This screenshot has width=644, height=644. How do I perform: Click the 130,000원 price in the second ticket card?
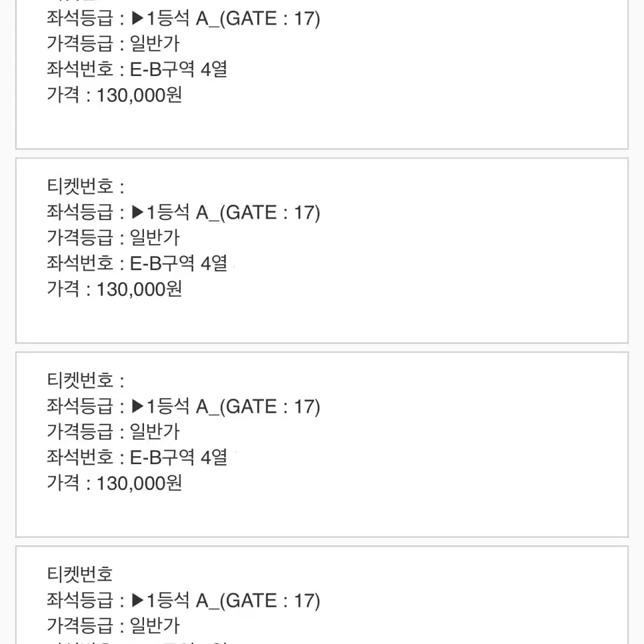[x=139, y=289]
